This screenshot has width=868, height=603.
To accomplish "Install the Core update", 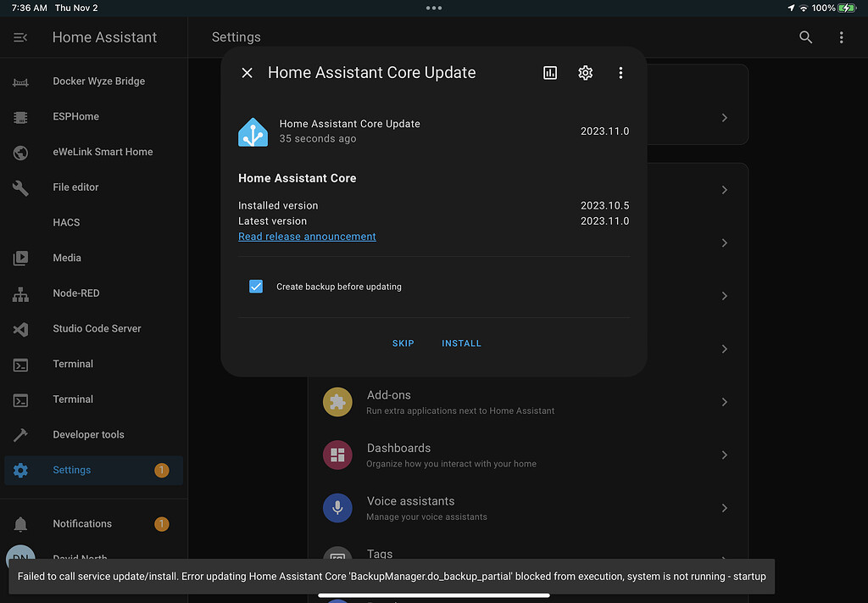I will 461,343.
